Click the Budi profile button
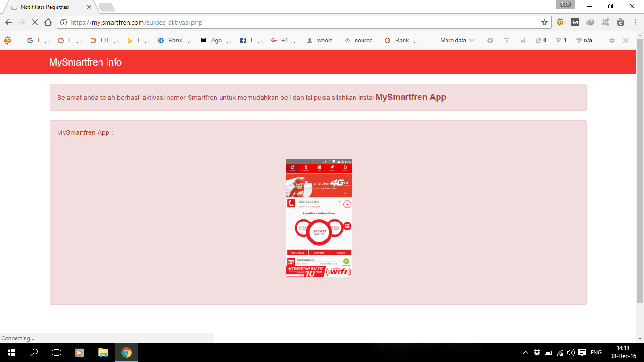The image size is (644, 362). (566, 4)
